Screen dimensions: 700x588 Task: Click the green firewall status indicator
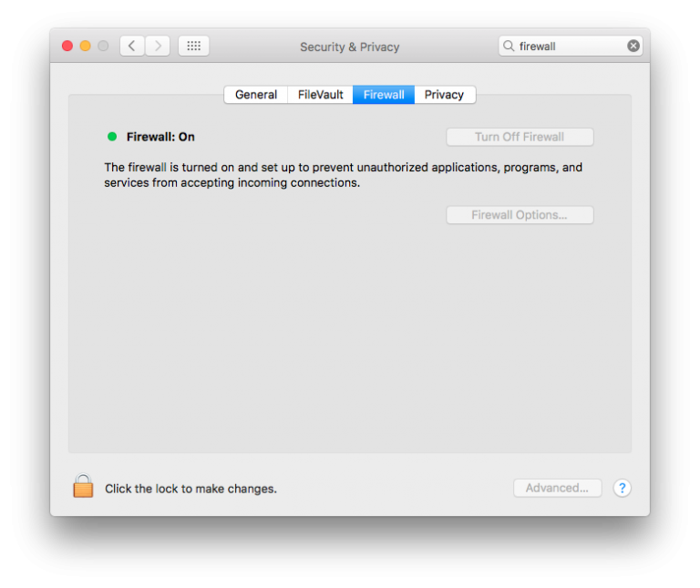click(112, 137)
